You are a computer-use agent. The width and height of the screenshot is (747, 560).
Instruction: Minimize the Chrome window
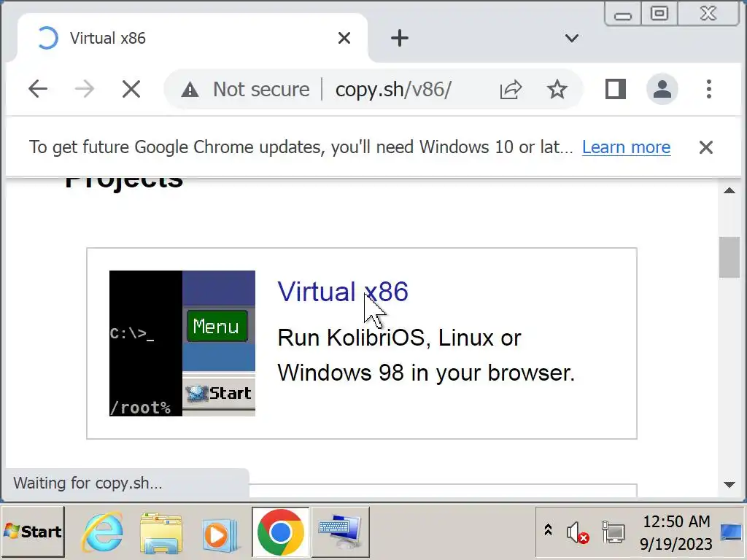623,13
